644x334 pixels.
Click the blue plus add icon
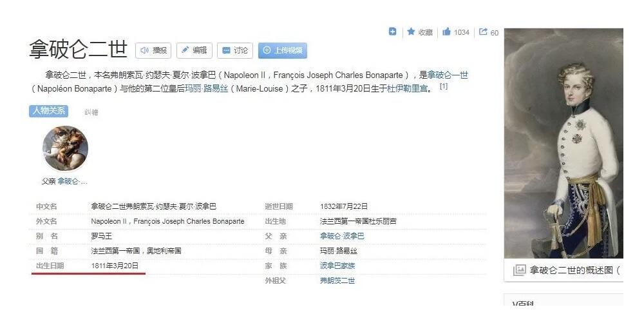[393, 32]
